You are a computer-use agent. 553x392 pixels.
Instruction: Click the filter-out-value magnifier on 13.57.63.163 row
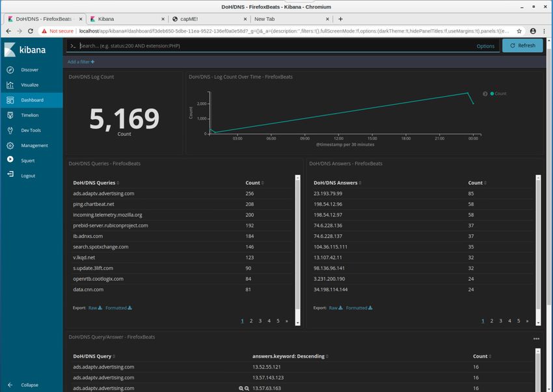point(247,389)
